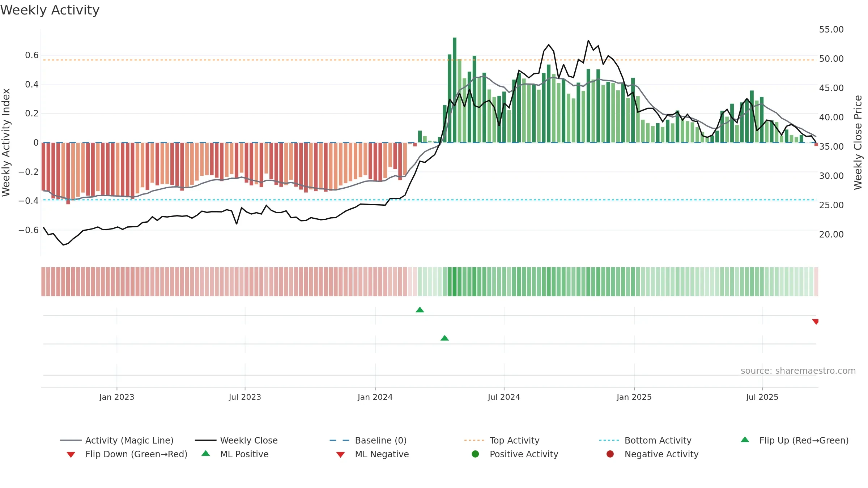
Task: Click the tallest dark green activity bar
Action: [x=455, y=90]
